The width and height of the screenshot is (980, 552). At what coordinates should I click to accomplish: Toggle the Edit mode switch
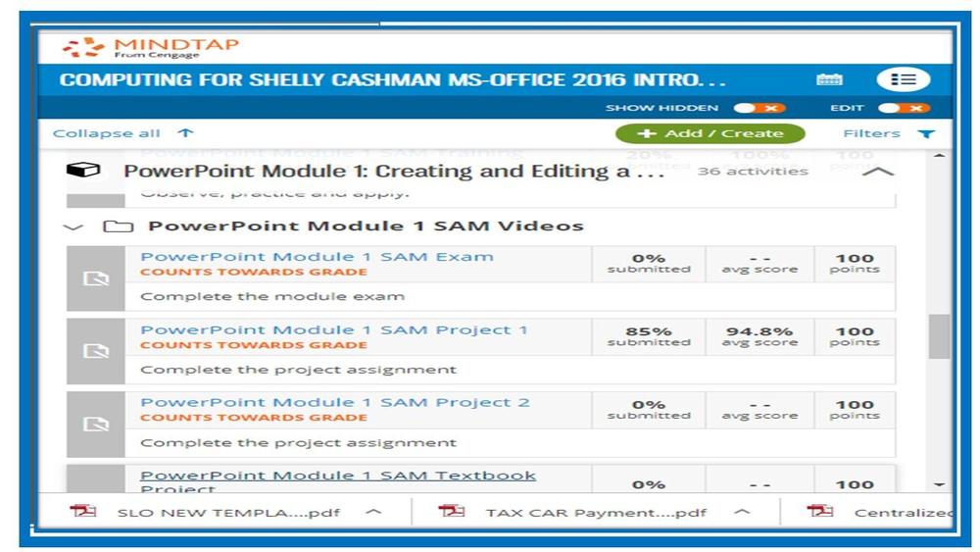[903, 108]
